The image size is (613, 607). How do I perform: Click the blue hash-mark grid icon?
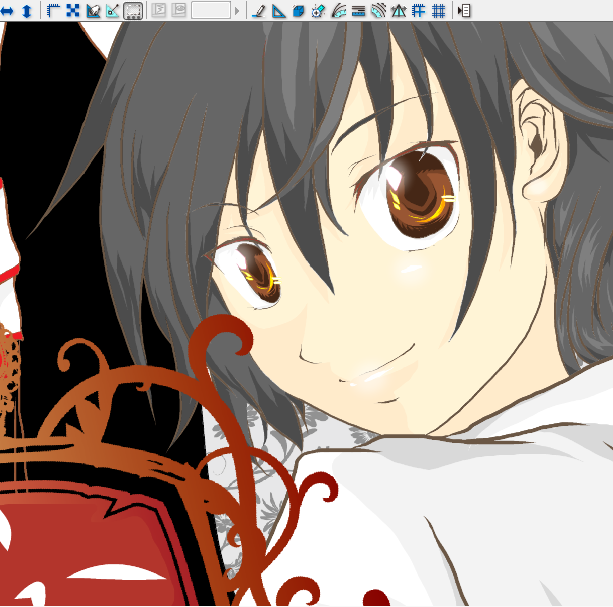(x=419, y=11)
